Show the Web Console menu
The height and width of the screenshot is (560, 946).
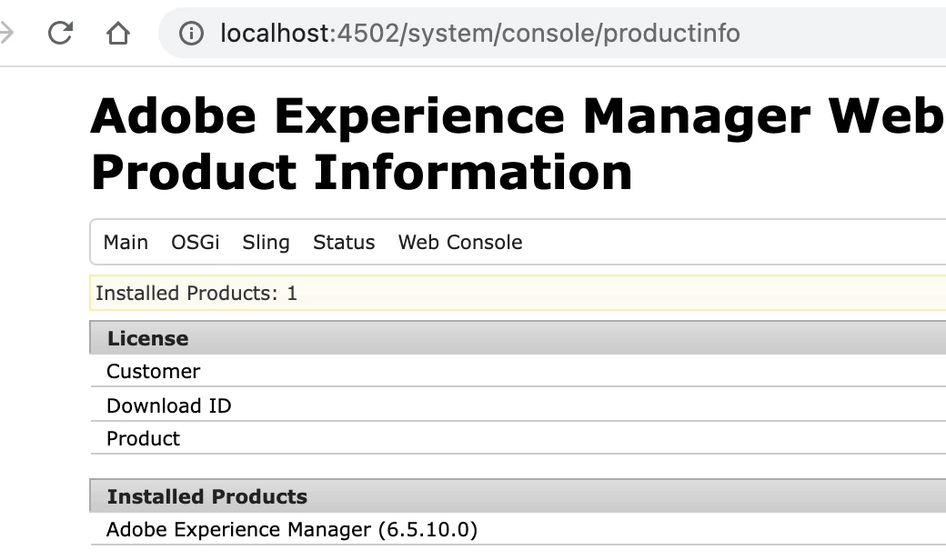point(460,243)
